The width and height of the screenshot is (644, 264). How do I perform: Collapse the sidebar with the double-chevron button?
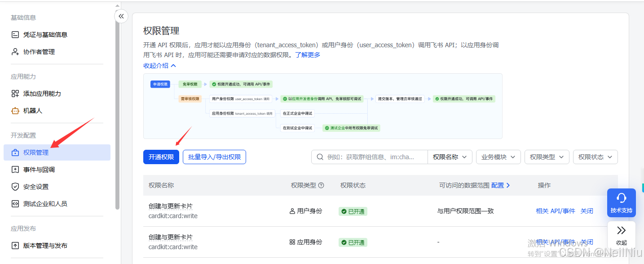click(x=121, y=17)
